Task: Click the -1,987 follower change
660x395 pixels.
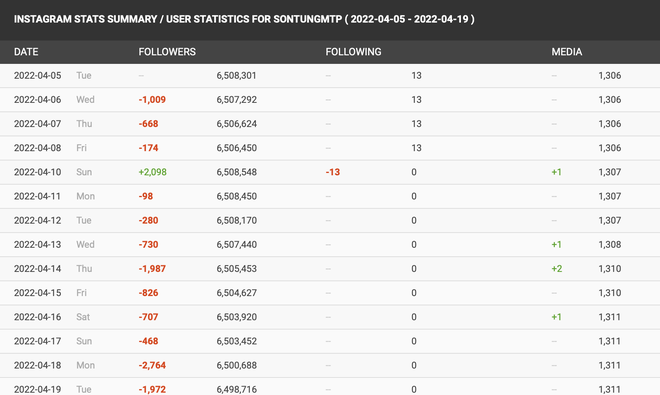Action: (152, 269)
